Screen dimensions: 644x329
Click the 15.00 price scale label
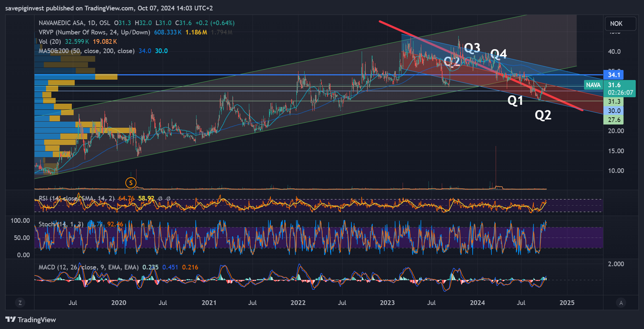(616, 151)
